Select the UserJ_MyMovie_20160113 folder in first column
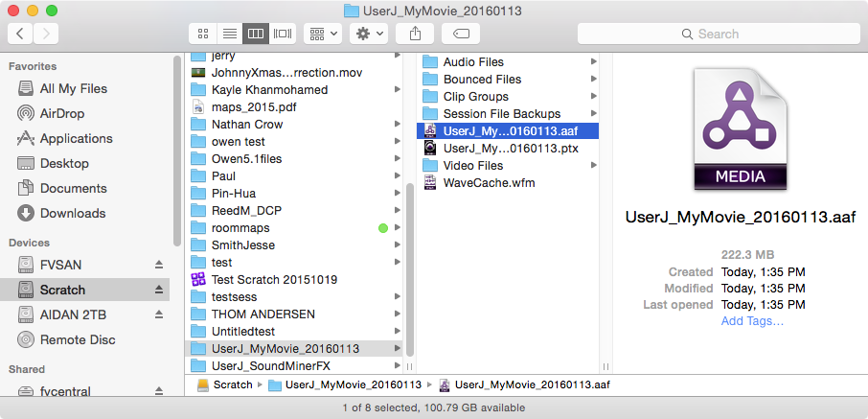 tap(294, 349)
